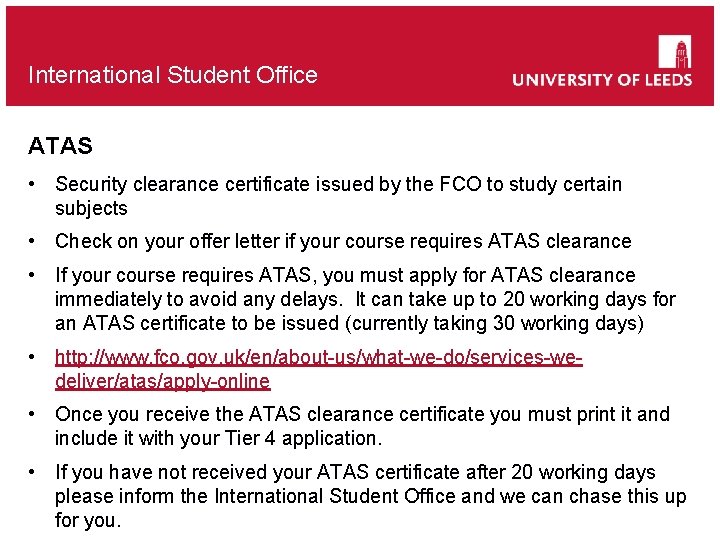Click the word "subjects" in the first bullet
The width and height of the screenshot is (720, 540).
tap(91, 208)
